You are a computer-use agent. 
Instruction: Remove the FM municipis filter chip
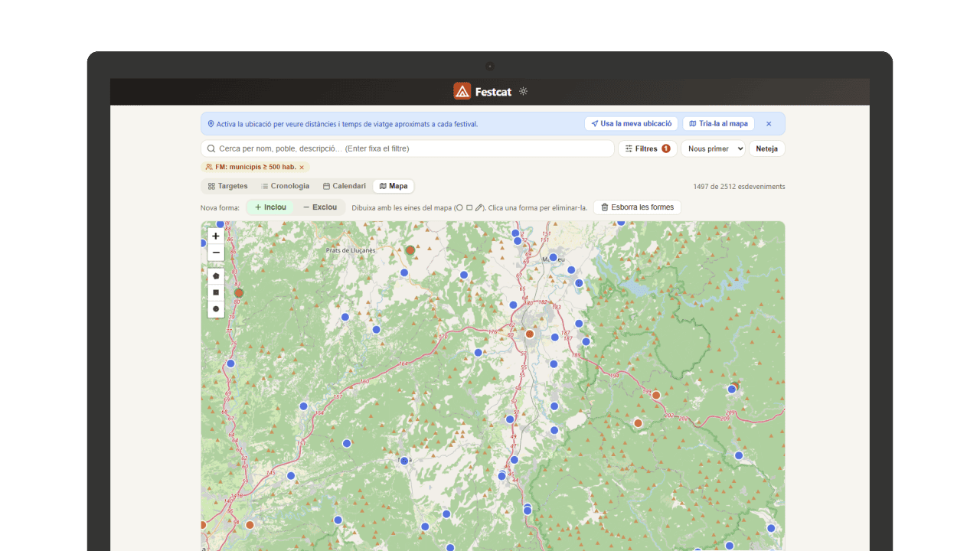302,167
